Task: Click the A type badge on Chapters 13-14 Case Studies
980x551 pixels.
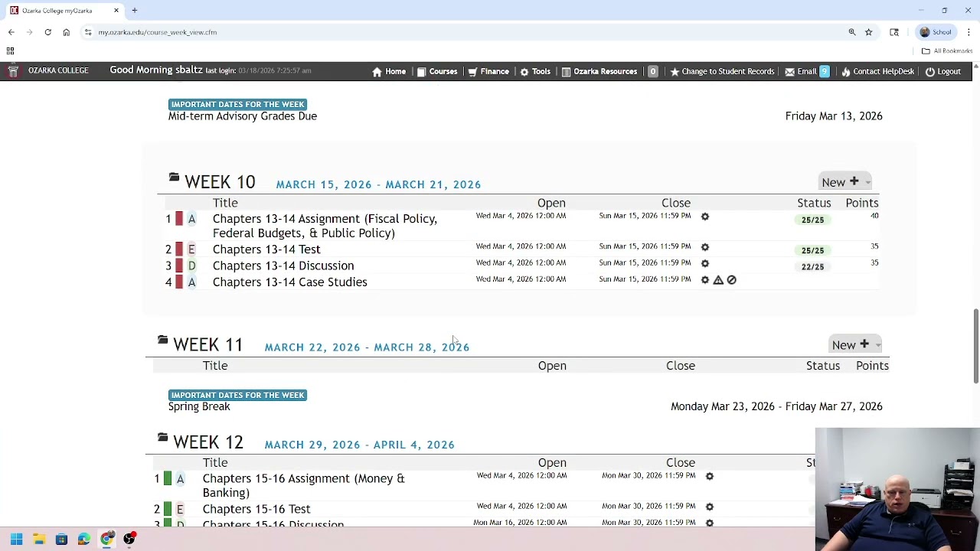Action: pos(191,282)
